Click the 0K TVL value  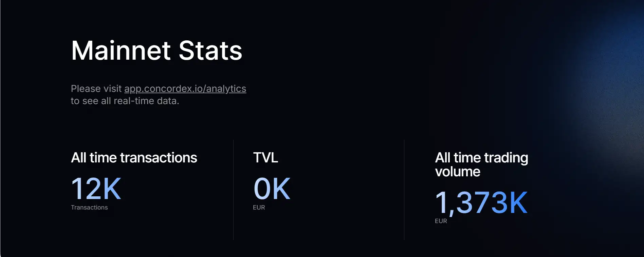click(x=272, y=189)
